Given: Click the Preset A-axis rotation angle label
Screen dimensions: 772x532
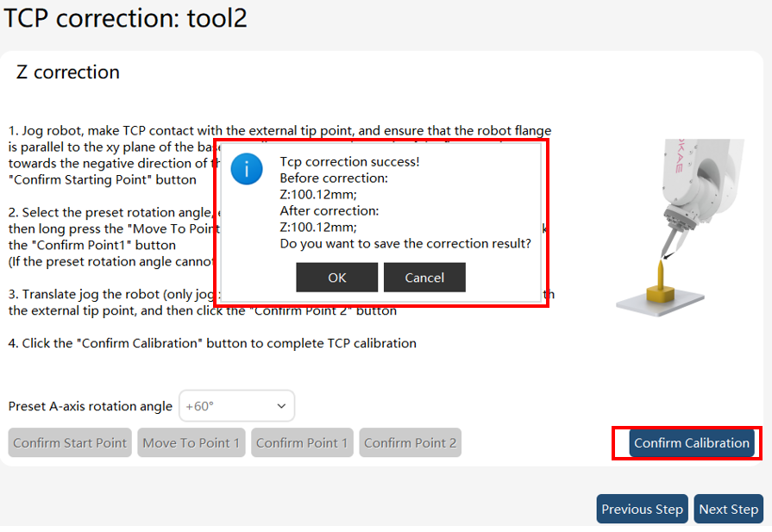Looking at the screenshot, I should (x=90, y=406).
